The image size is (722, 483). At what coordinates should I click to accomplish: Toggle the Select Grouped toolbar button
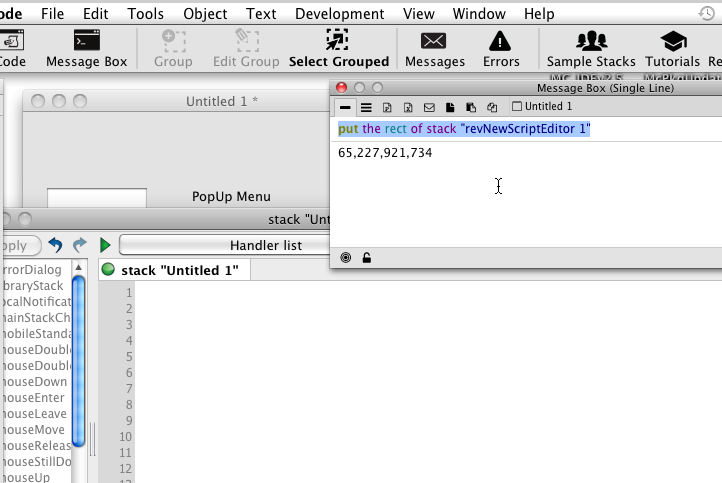point(339,48)
